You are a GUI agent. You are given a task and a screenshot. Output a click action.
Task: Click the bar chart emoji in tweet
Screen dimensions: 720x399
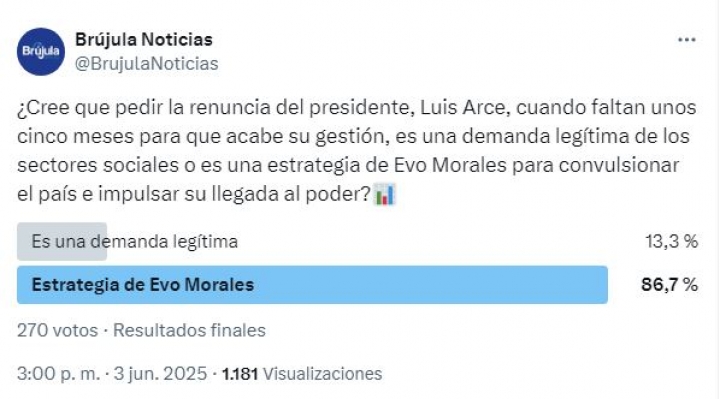click(x=385, y=194)
